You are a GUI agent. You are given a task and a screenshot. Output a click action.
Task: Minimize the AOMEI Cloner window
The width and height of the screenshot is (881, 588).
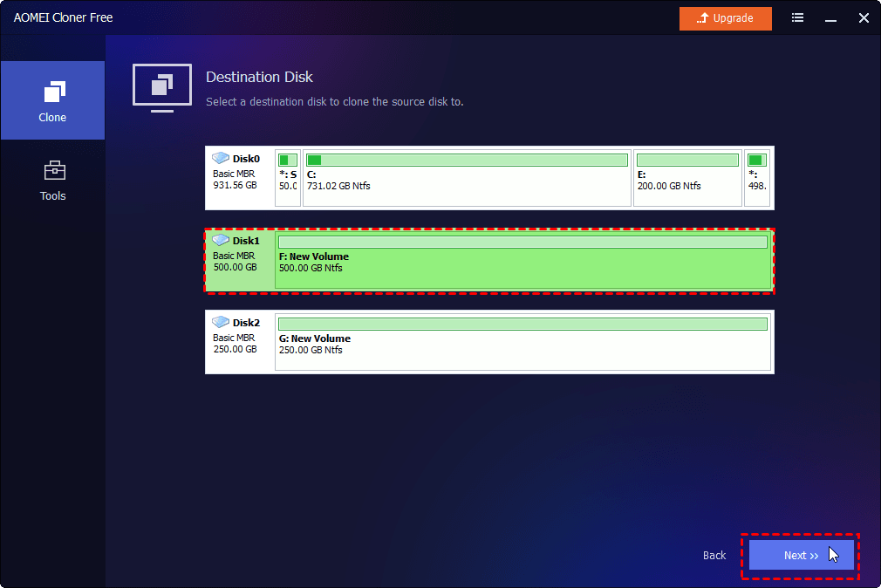(x=831, y=18)
